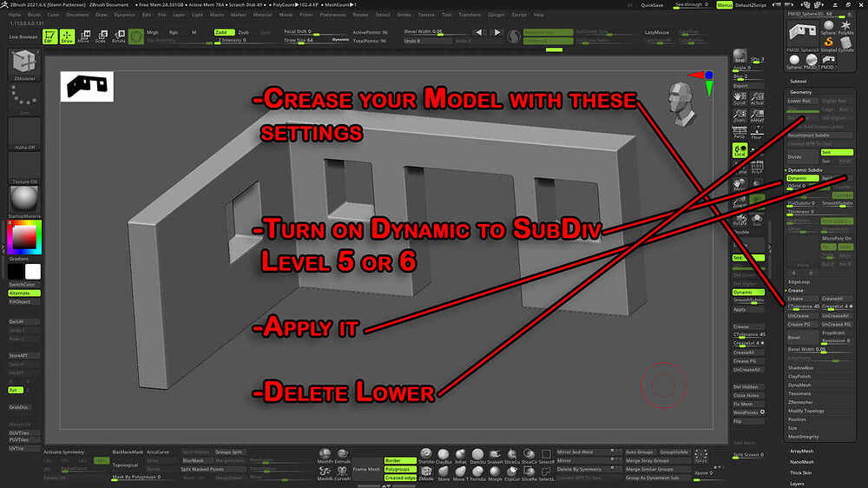Toggle the Alternate color button
The image size is (868, 488).
[23, 293]
